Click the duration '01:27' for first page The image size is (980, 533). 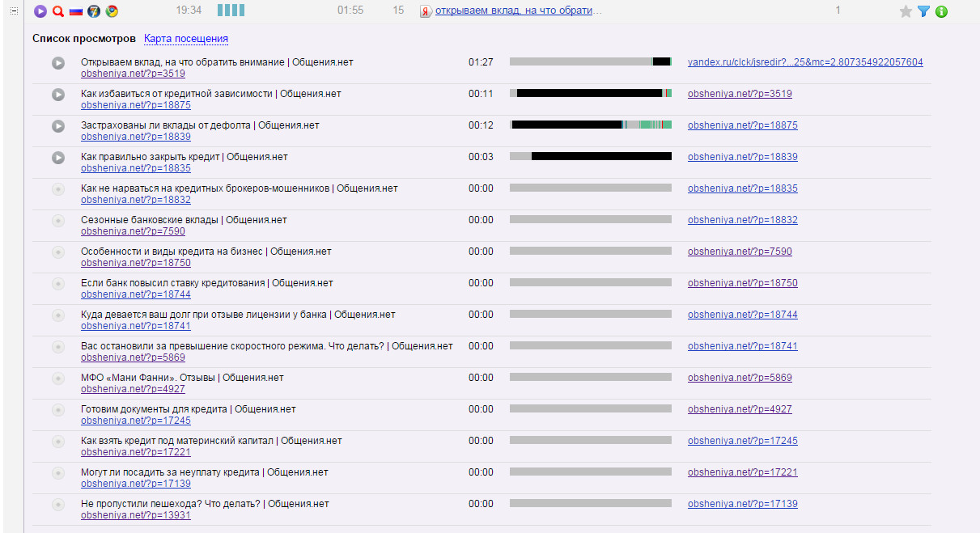[x=481, y=62]
